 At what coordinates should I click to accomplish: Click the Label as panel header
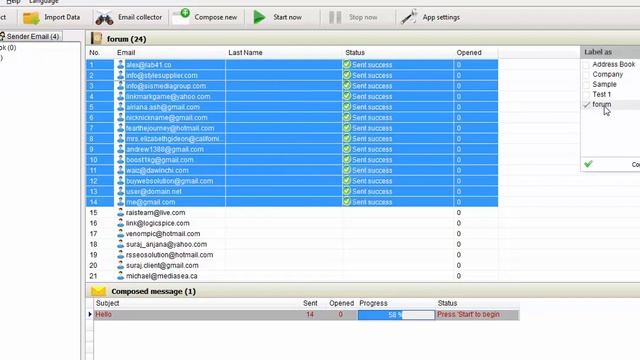click(610, 52)
